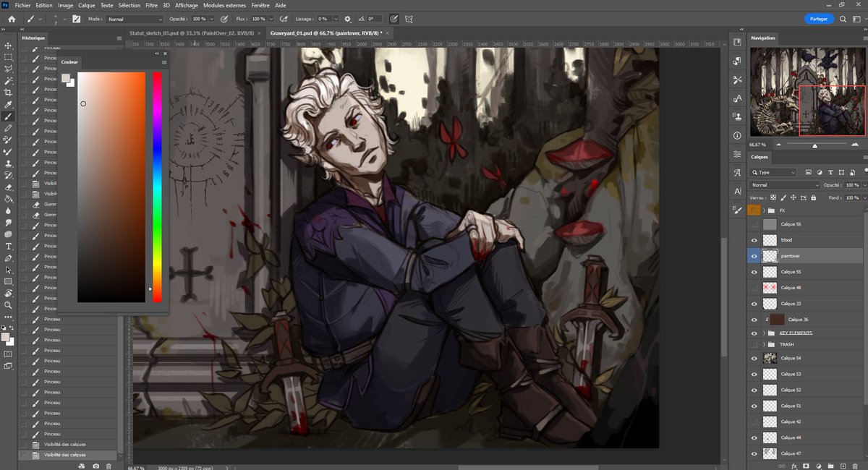Select the Clone Stamp tool

pos(9,163)
